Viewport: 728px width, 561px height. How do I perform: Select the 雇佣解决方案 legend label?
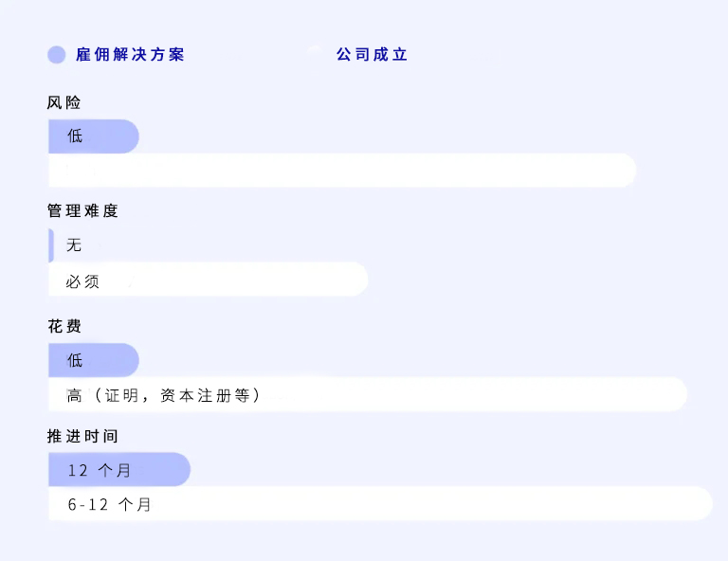(x=130, y=55)
